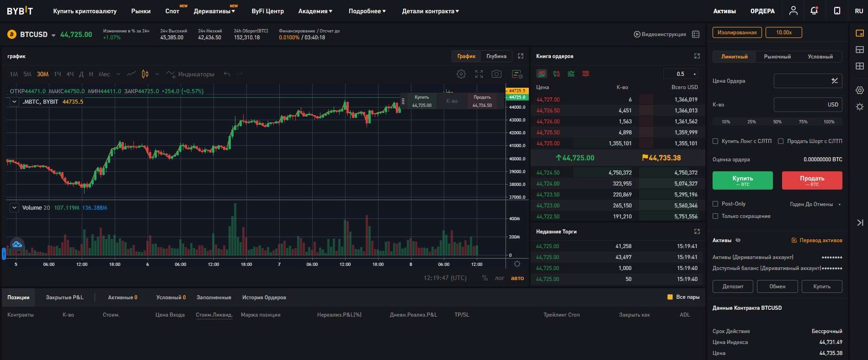Screen dimensions: 868x360
Task: Toggle the log scale on chart
Action: 500,278
